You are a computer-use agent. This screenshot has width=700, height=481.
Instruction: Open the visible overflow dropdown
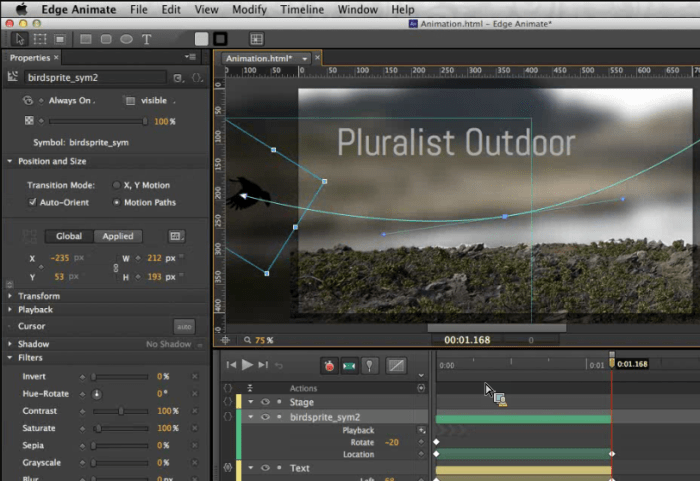[x=155, y=100]
